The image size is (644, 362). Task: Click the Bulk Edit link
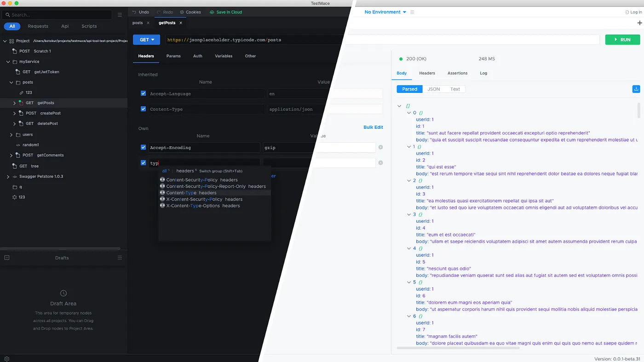(373, 127)
